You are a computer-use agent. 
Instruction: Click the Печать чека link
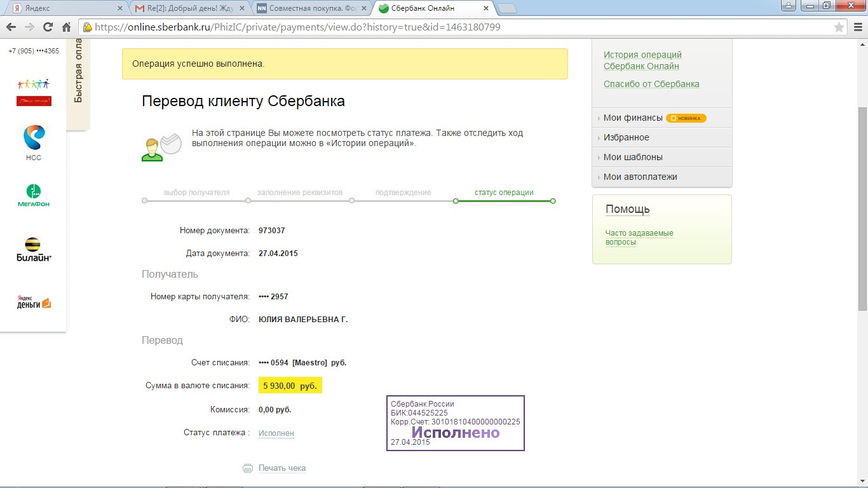pyautogui.click(x=282, y=468)
